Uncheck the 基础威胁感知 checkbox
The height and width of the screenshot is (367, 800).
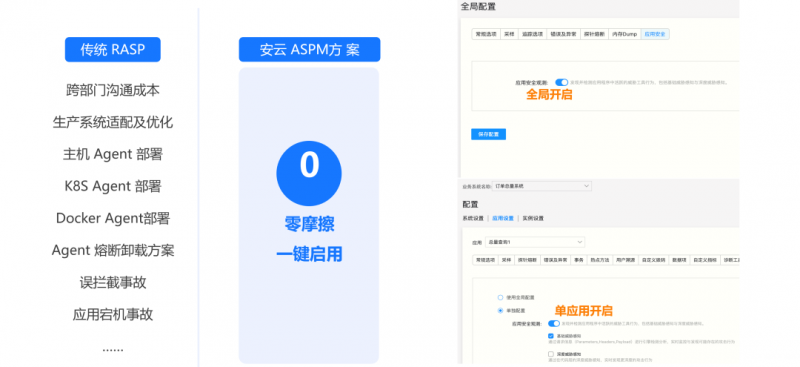[551, 336]
